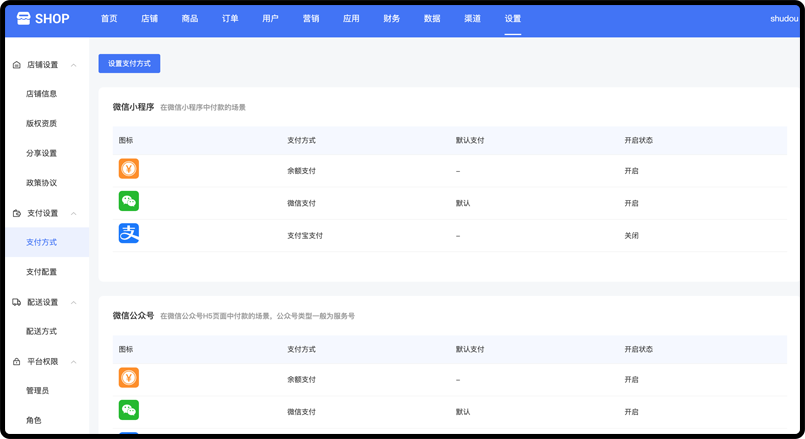Click WeChat pay icon in 微信公众号 table

(129, 410)
